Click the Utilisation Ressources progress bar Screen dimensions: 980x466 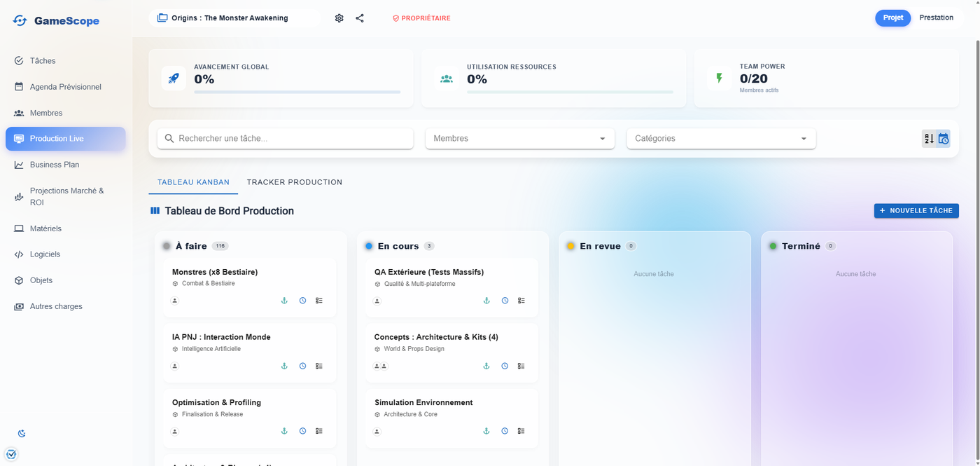click(x=570, y=92)
